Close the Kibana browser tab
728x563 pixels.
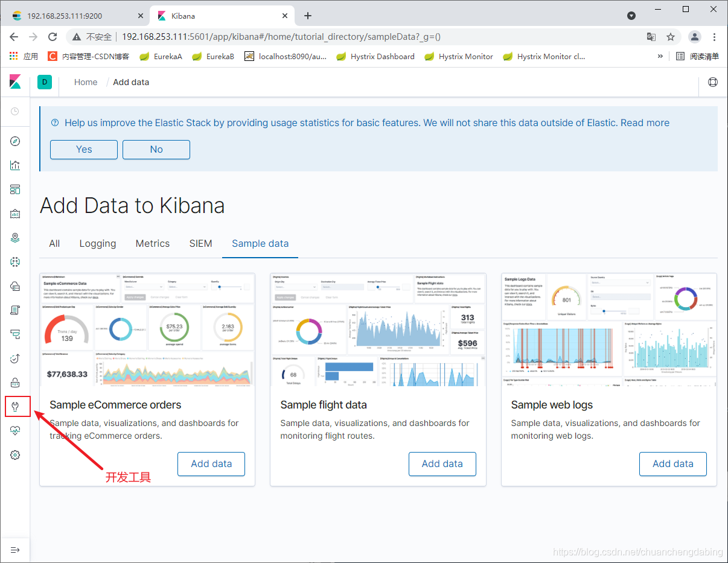coord(284,16)
